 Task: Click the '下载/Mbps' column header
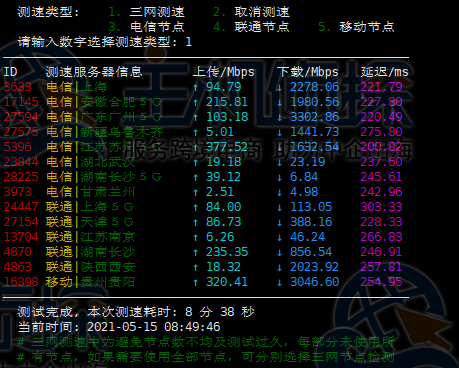(x=308, y=72)
